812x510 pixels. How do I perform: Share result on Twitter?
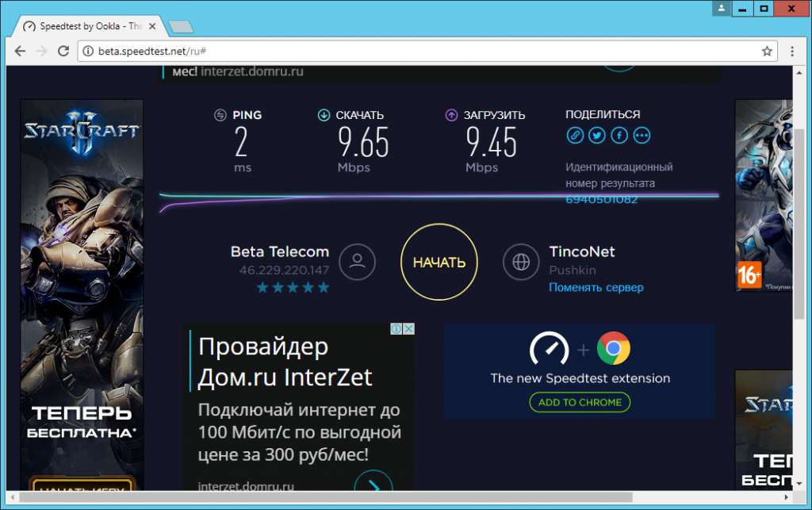point(597,136)
